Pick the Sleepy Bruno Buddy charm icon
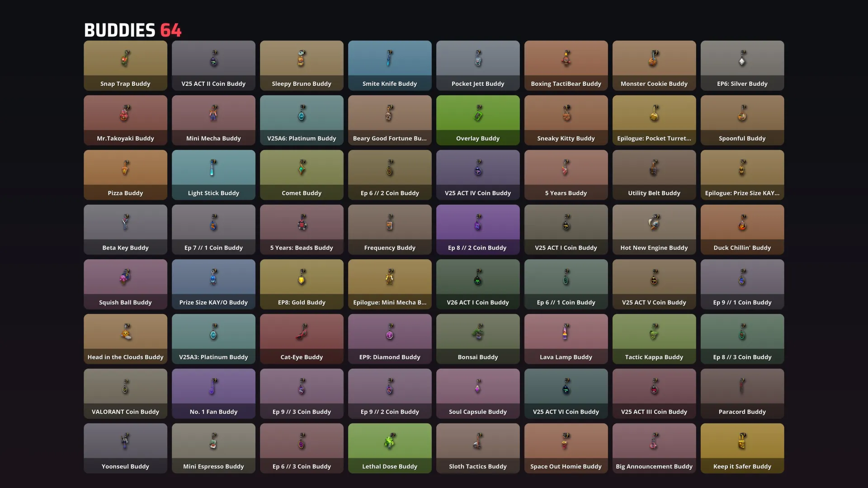 (302, 58)
